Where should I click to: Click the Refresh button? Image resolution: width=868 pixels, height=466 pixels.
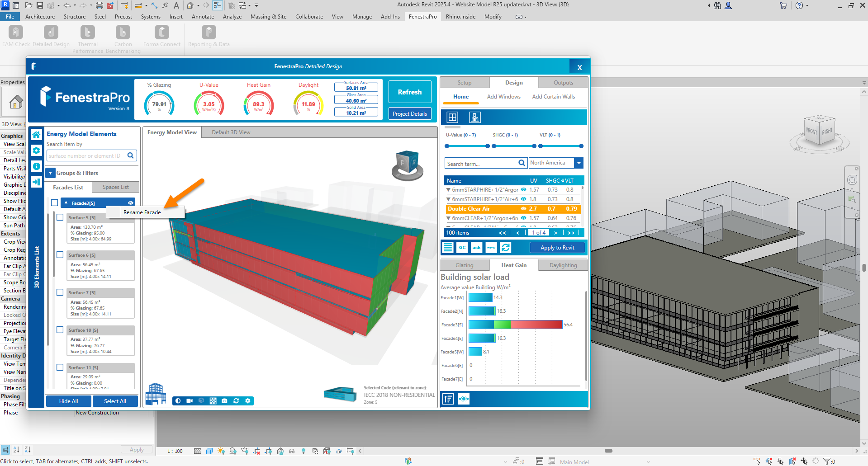410,92
